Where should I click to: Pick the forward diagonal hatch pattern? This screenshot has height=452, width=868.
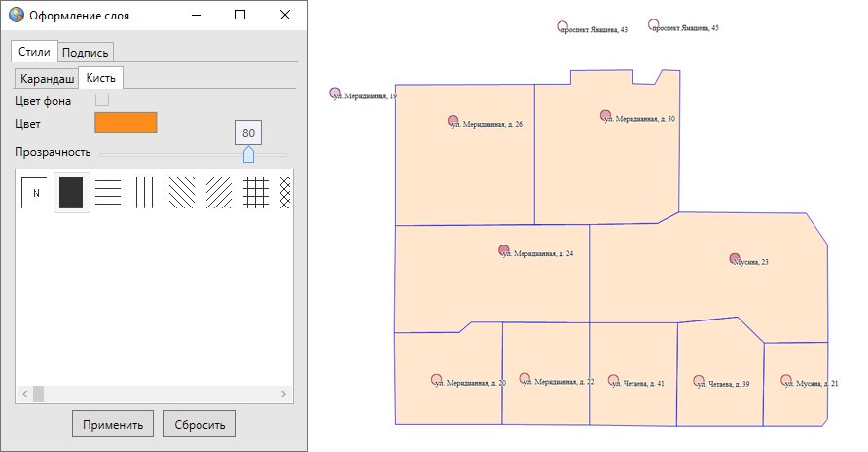218,193
